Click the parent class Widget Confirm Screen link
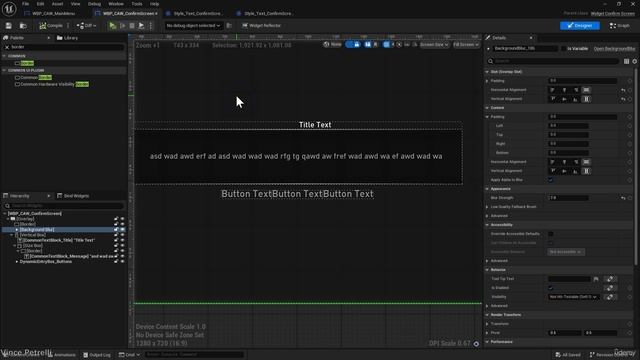The width and height of the screenshot is (640, 360). coord(613,13)
